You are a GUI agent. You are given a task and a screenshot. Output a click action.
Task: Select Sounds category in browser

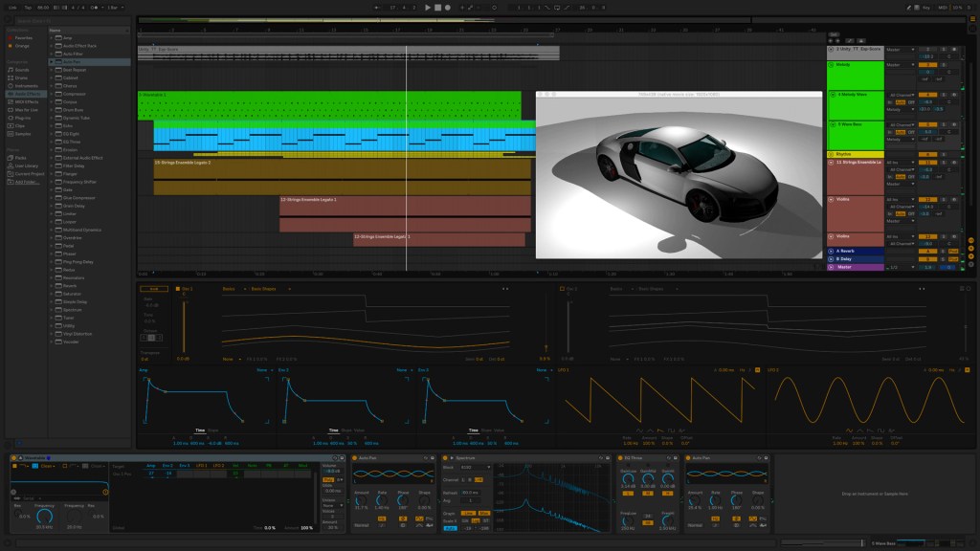(22, 70)
